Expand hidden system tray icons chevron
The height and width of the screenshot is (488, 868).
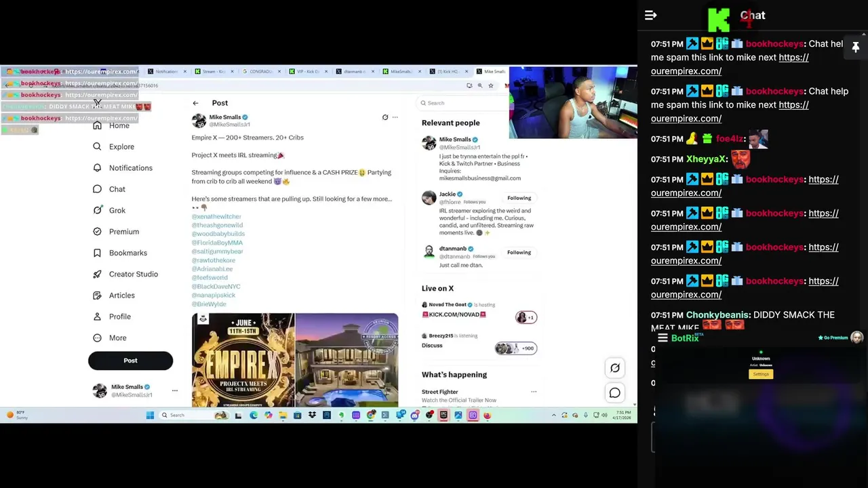coord(553,415)
